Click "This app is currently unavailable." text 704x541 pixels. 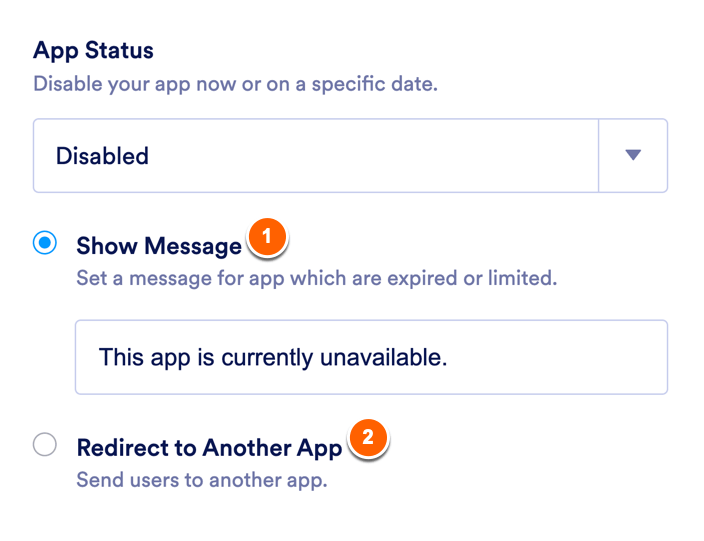pos(272,357)
